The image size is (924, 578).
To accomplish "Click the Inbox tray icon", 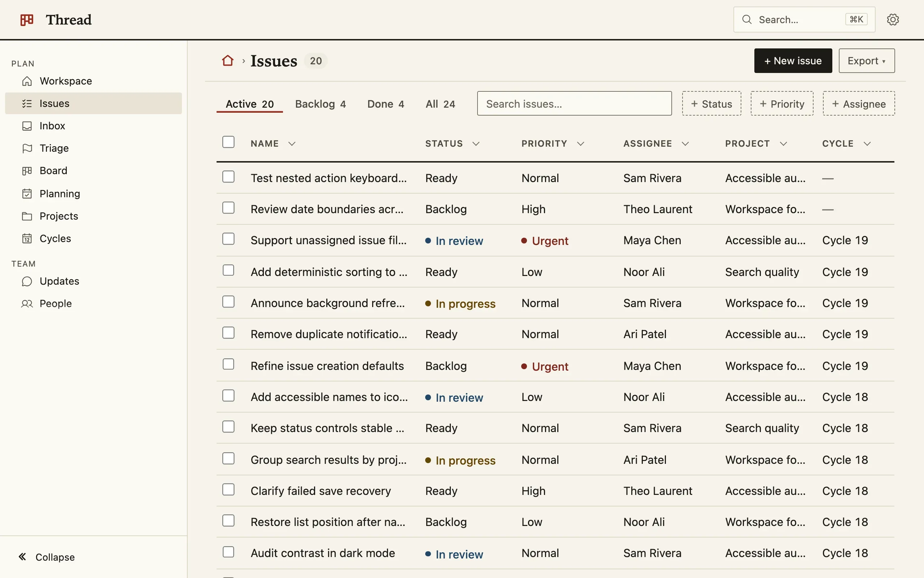I will [x=27, y=126].
